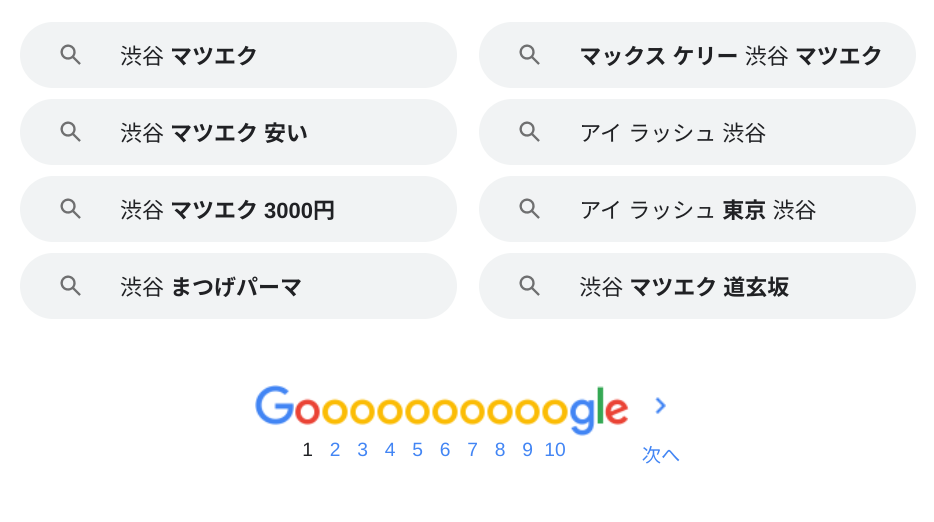Image resolution: width=934 pixels, height=522 pixels.
Task: Open the 次へ next page link
Action: click(660, 454)
